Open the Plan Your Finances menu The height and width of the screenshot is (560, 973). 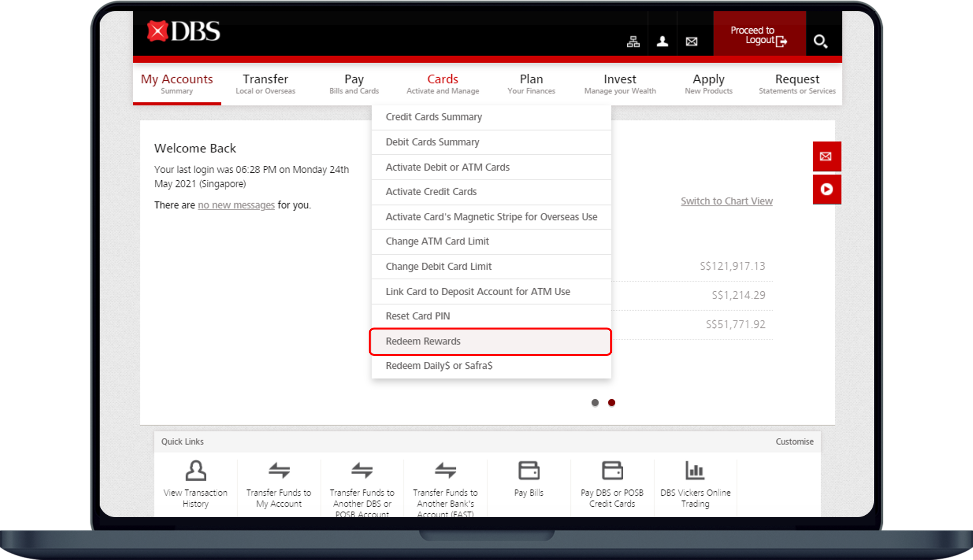[x=532, y=84]
